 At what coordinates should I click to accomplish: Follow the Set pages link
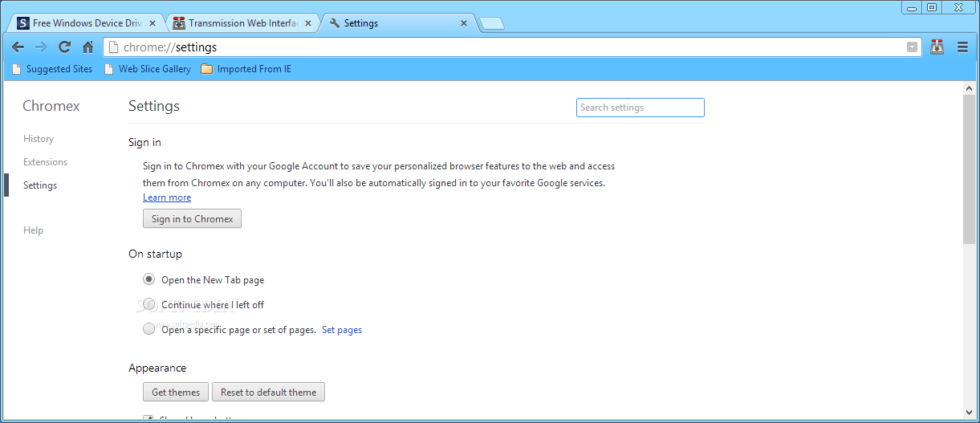coord(342,330)
